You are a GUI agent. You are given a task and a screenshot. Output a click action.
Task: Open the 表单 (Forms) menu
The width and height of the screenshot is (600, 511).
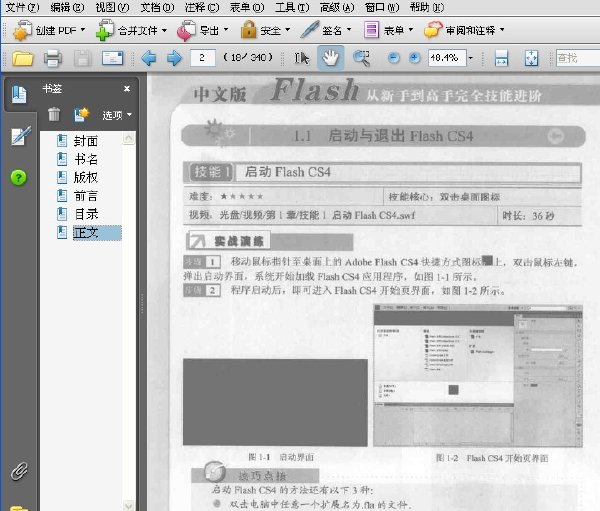[247, 7]
